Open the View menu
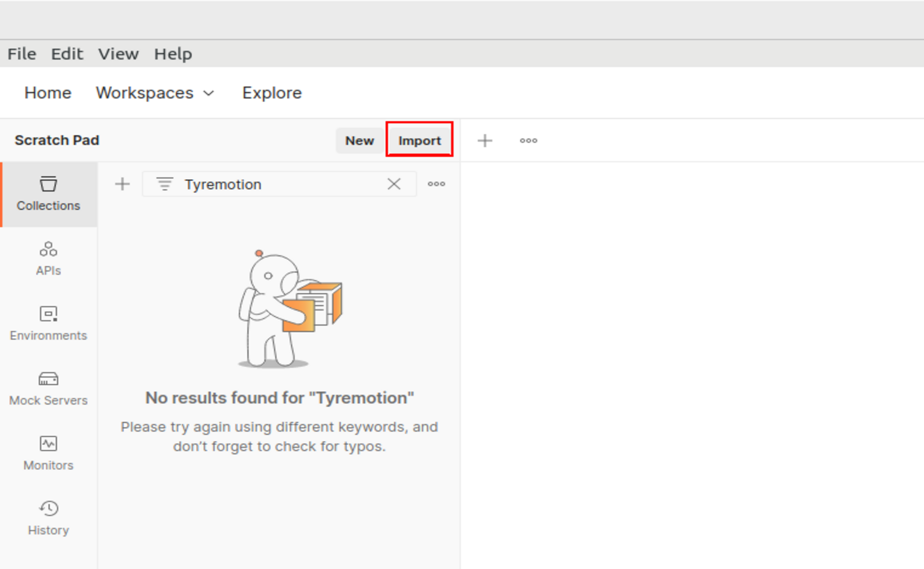Screen dimensions: 924x569 tap(118, 54)
